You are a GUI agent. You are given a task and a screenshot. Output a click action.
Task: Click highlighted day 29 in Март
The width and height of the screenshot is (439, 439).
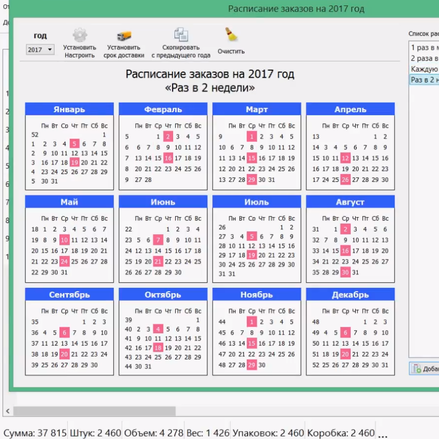point(252,180)
